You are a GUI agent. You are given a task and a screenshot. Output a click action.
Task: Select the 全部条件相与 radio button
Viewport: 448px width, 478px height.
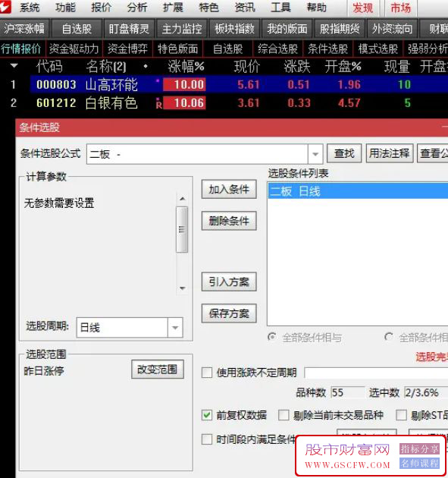pos(271,337)
